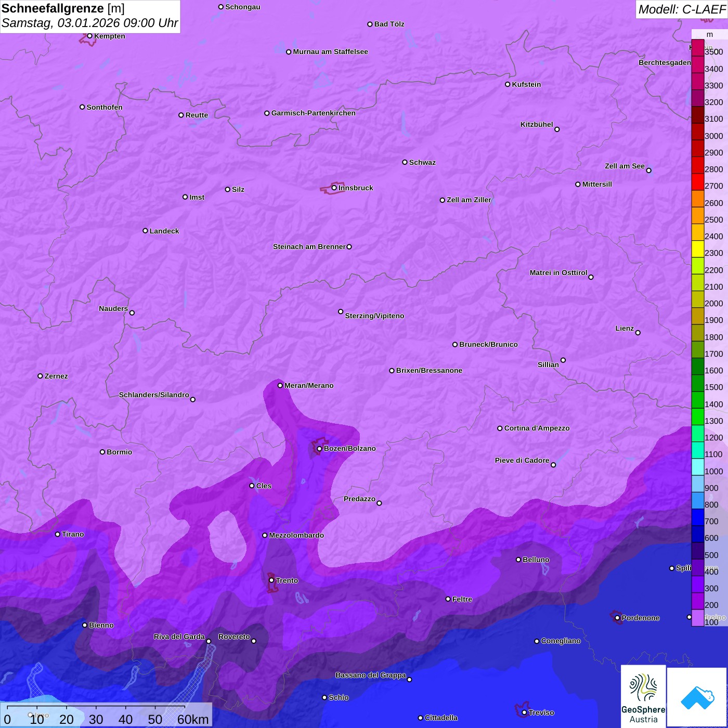Image resolution: width=728 pixels, height=728 pixels.
Task: Click the 3000 value in the legend
Action: click(713, 136)
